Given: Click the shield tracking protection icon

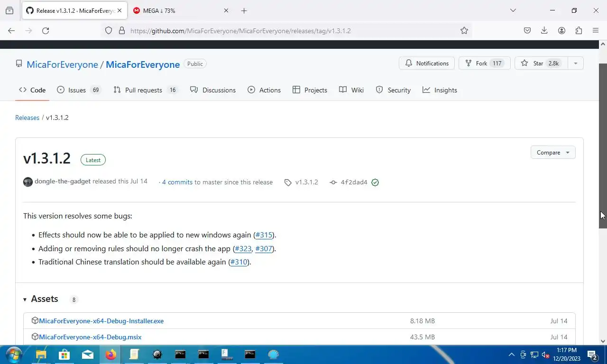Looking at the screenshot, I should tap(109, 30).
